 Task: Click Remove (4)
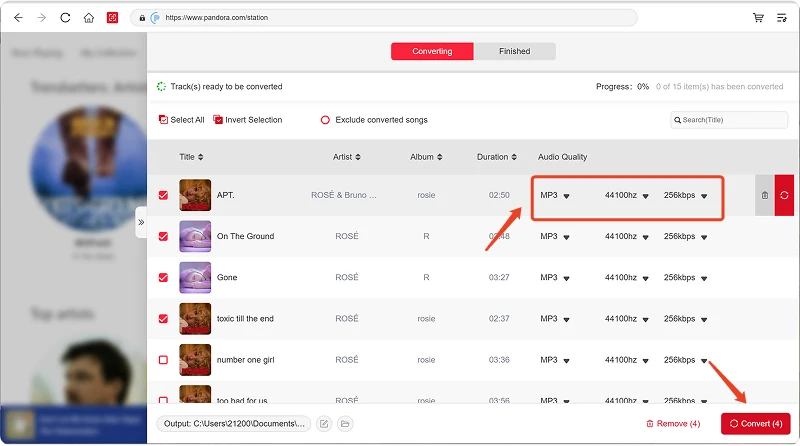673,424
